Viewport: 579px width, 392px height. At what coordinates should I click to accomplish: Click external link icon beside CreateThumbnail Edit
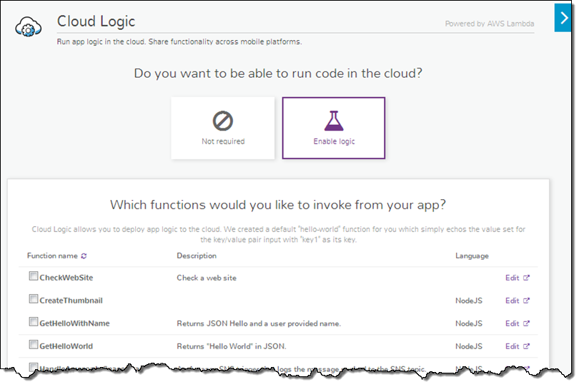click(527, 301)
